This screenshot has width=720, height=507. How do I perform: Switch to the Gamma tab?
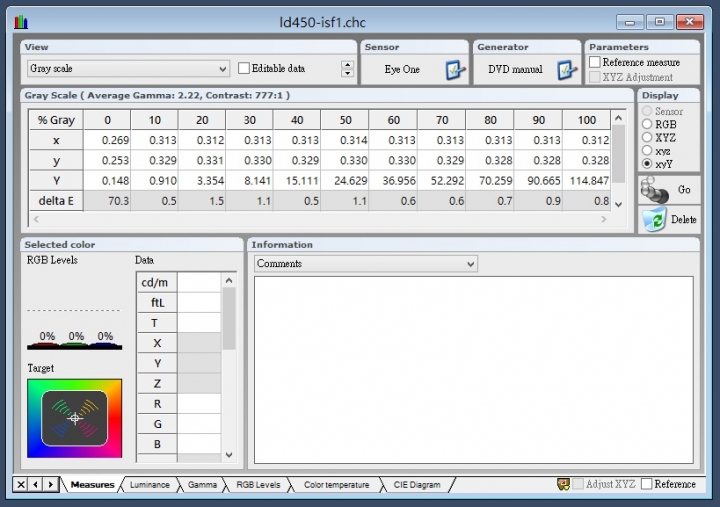point(202,484)
